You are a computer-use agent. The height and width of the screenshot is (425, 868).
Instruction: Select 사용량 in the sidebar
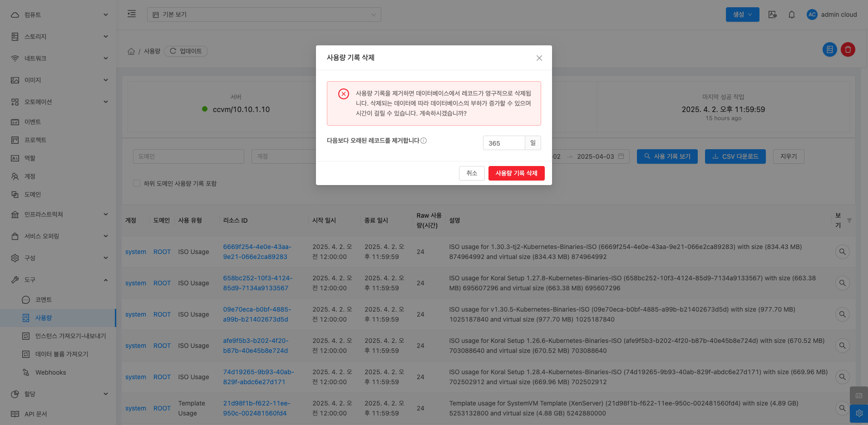(58, 318)
